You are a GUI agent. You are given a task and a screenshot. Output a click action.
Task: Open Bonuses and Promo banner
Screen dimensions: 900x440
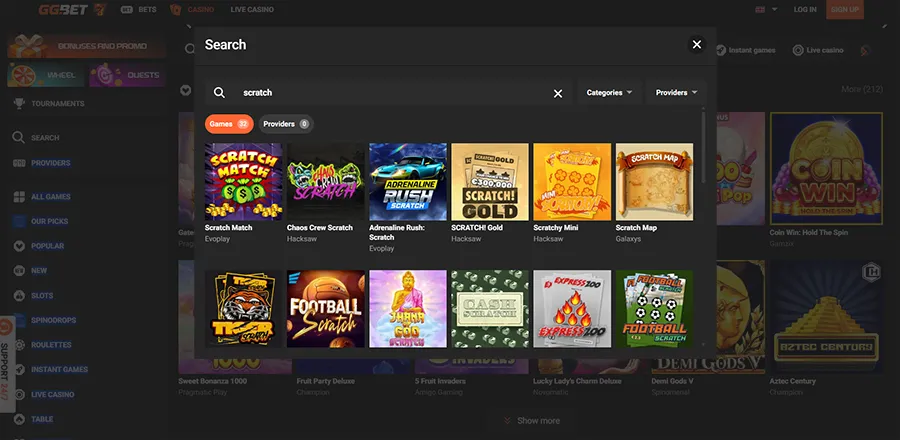87,46
